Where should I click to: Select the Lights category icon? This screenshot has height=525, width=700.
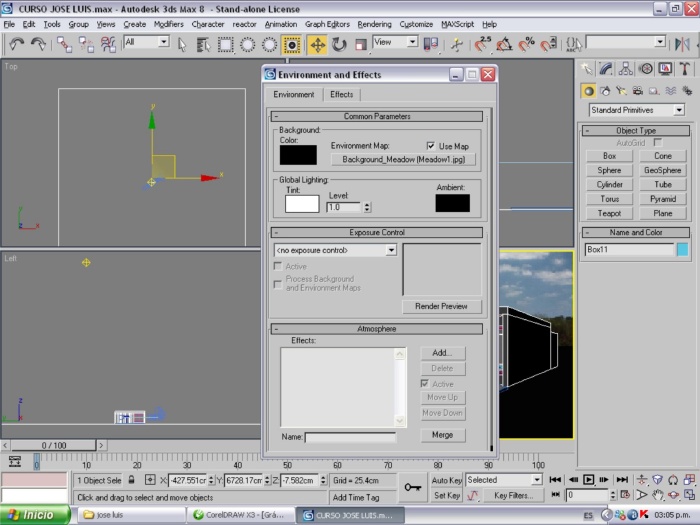coord(621,91)
